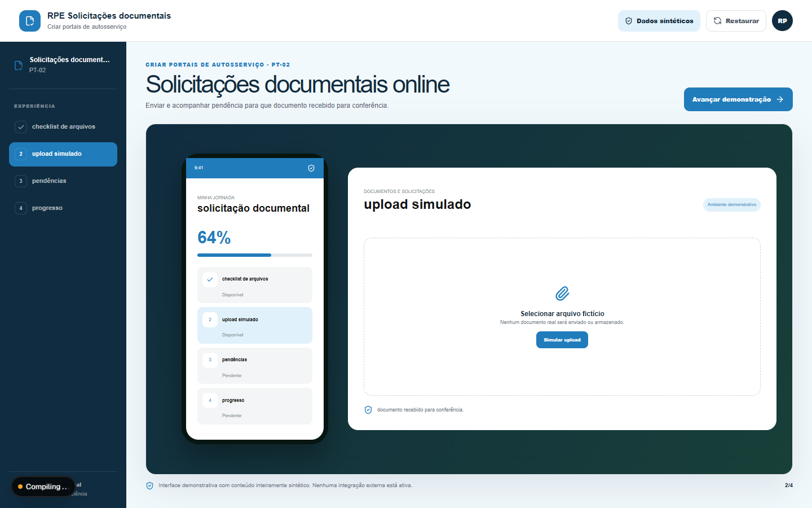Click shield icon beside documento recebido text
Viewport: 812px width, 508px height.
tap(368, 410)
